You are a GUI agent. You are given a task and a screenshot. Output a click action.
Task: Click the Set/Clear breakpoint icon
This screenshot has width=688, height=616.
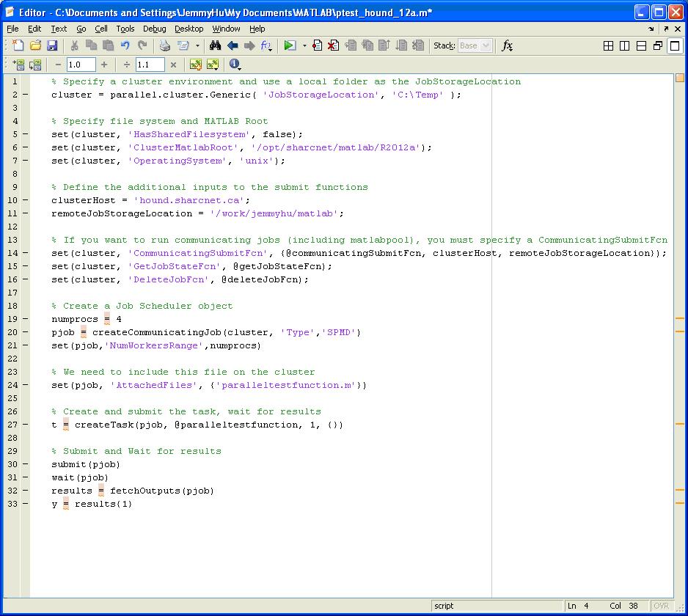[317, 45]
